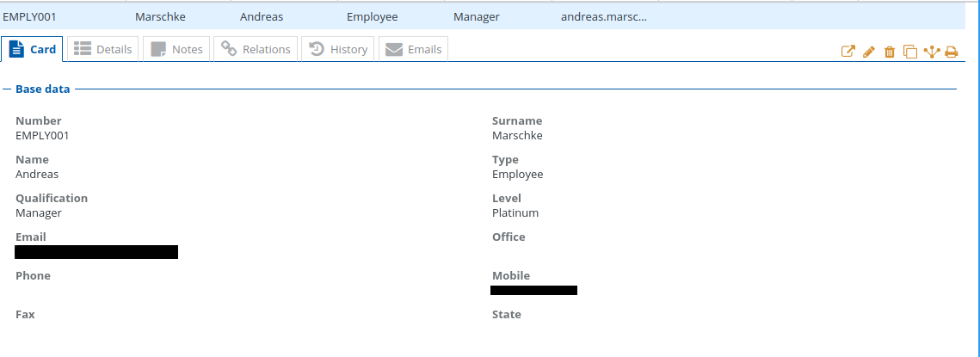Select the Notes tab
Image resolution: width=980 pixels, height=357 pixels.
coord(176,49)
